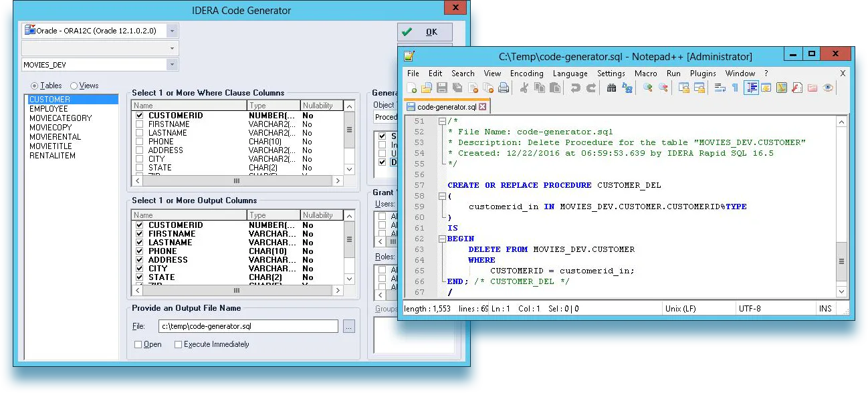Uncheck STATE in Output Columns list
Viewport: 868px width, 393px height.
(x=140, y=277)
